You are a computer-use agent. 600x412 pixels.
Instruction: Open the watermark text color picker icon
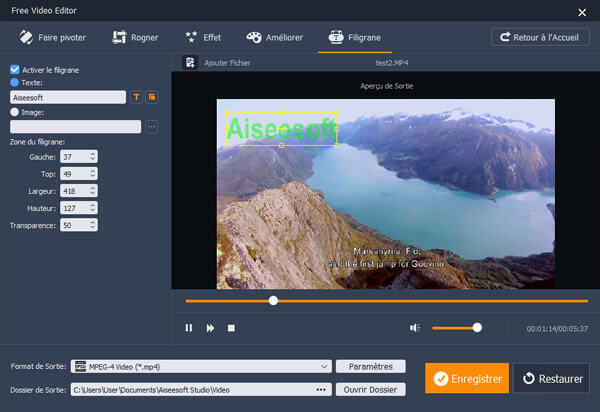click(x=151, y=97)
